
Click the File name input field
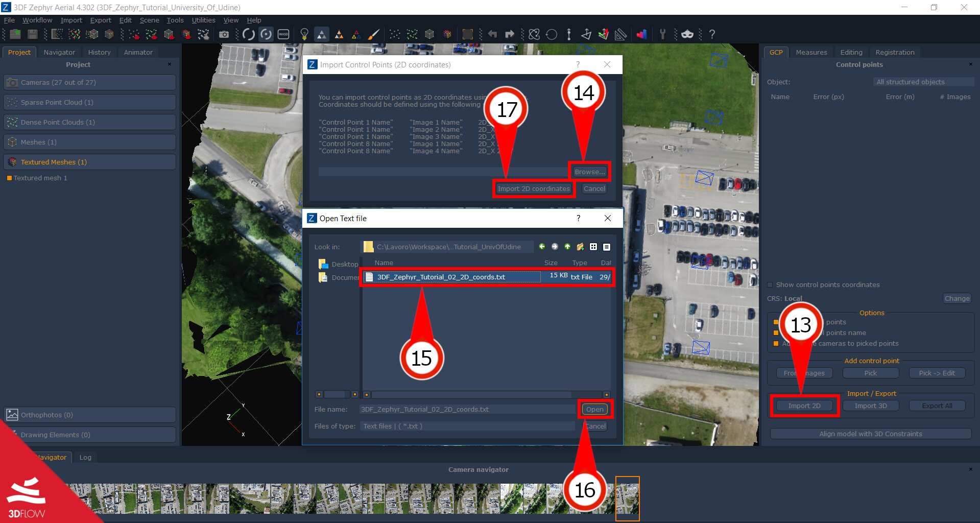coord(467,409)
